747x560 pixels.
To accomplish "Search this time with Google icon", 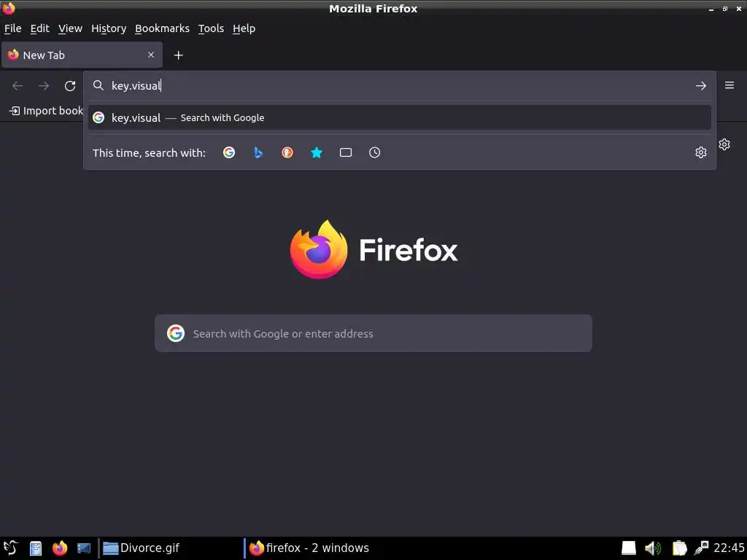I will pos(229,152).
